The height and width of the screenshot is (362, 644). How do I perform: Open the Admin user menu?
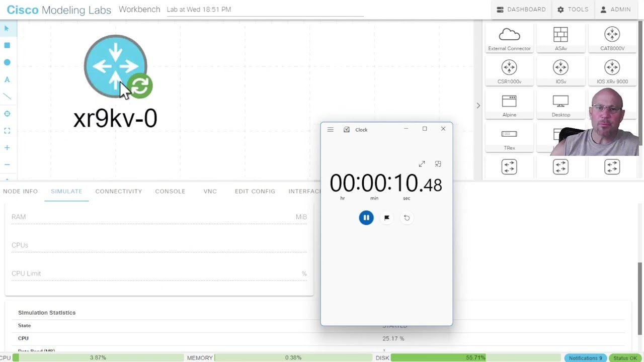(x=615, y=10)
